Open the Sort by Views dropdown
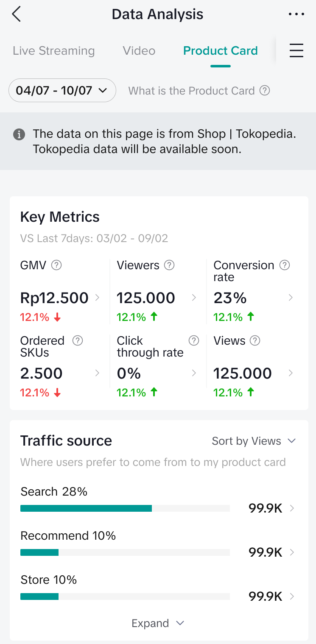Viewport: 316px width, 644px height. click(x=253, y=441)
